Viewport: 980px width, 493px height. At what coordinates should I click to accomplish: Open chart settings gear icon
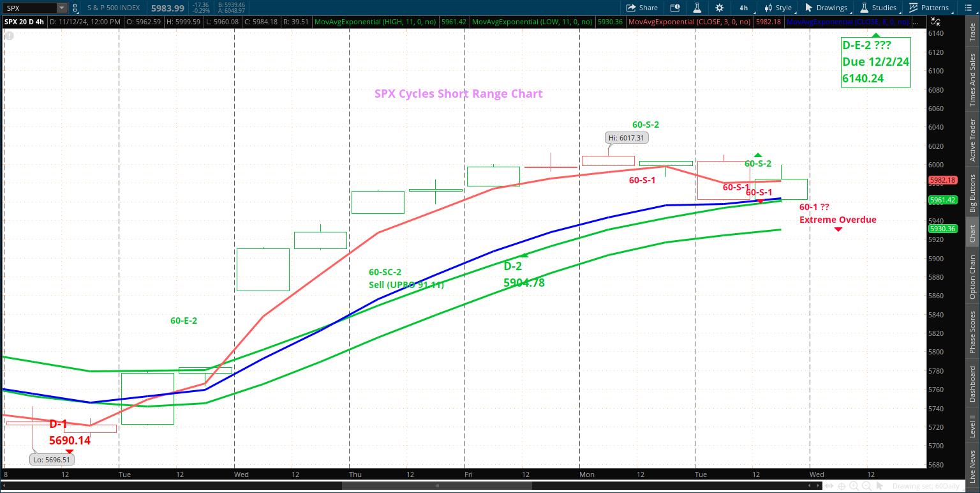(x=720, y=8)
